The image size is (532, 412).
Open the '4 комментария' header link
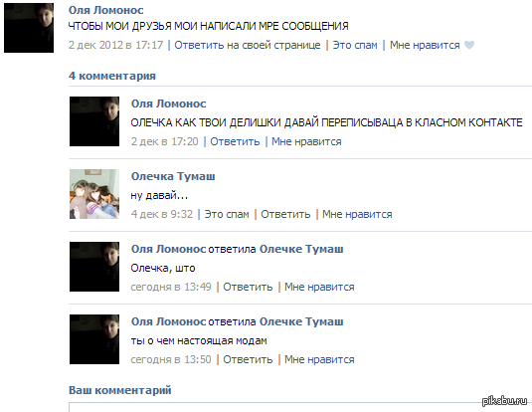[112, 76]
